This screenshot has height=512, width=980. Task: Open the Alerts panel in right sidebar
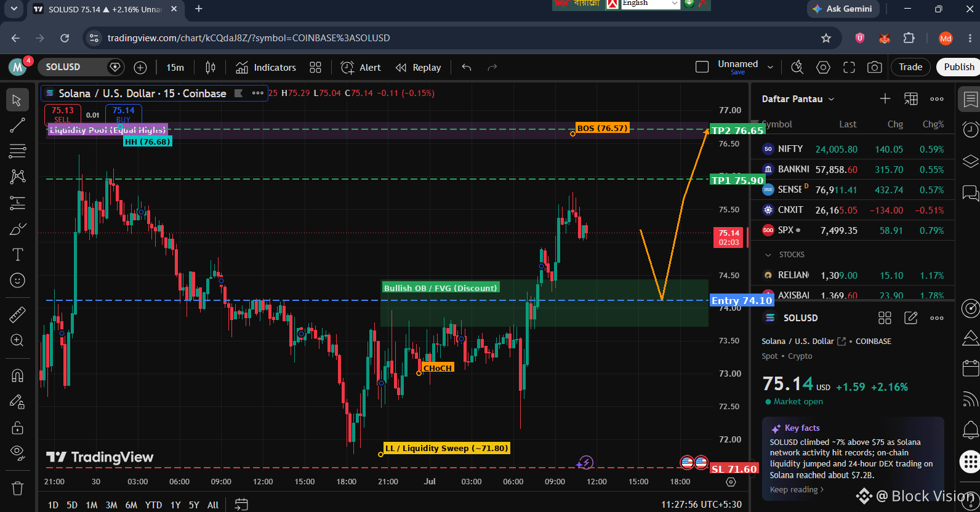(x=970, y=129)
